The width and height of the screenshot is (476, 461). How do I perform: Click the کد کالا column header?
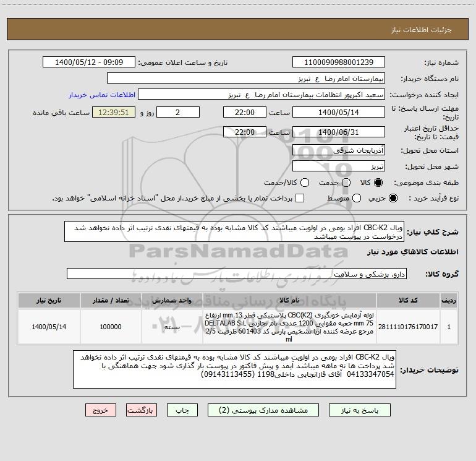(408, 300)
